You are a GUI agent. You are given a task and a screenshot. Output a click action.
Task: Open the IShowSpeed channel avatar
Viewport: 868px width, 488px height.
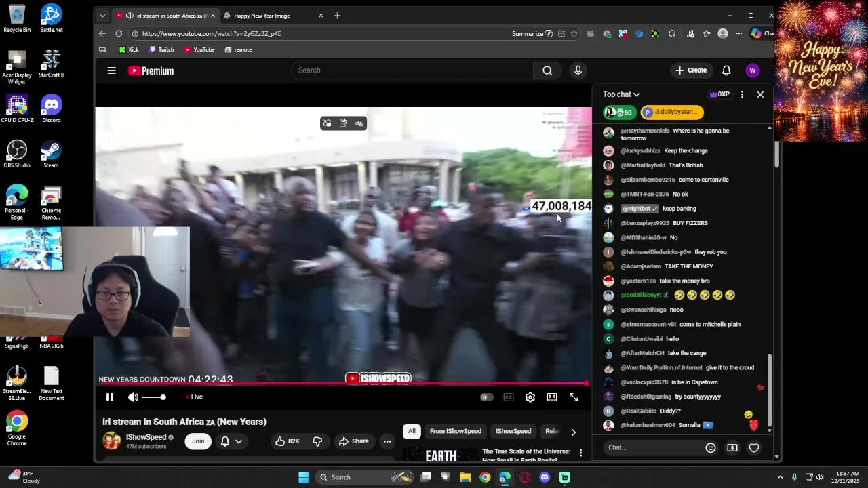(112, 441)
